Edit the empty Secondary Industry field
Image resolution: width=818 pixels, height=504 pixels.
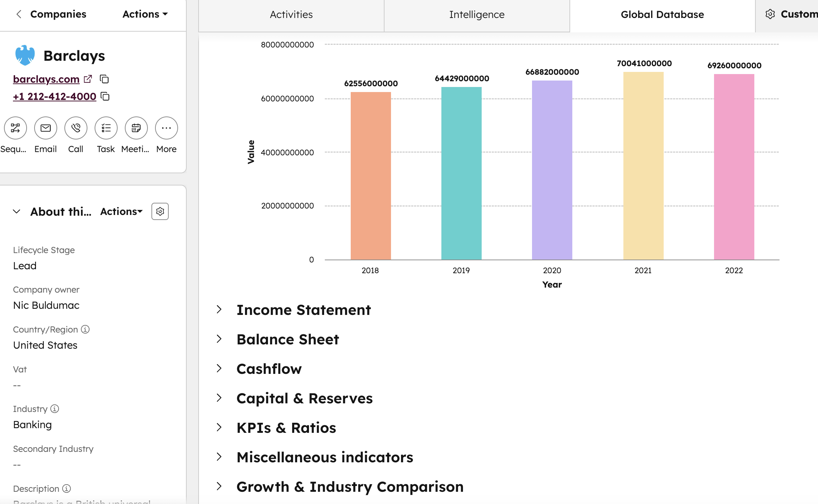point(17,464)
